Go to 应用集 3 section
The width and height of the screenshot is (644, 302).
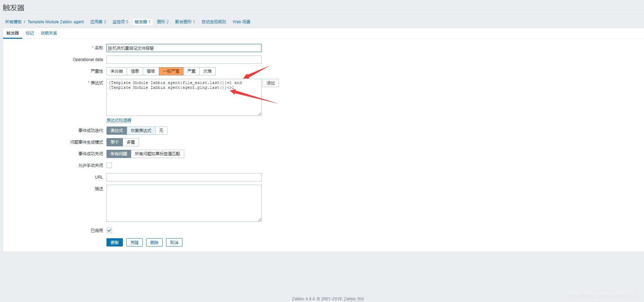[x=98, y=22]
